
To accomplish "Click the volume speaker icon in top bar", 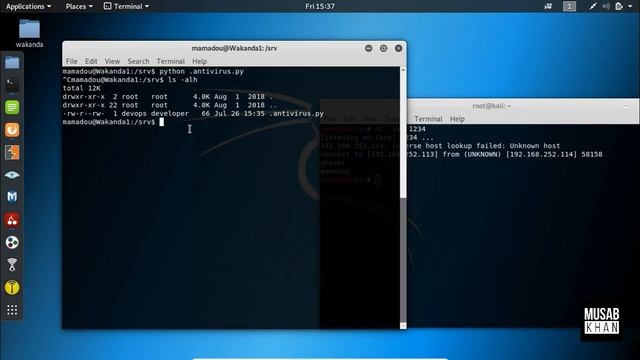I will [606, 6].
